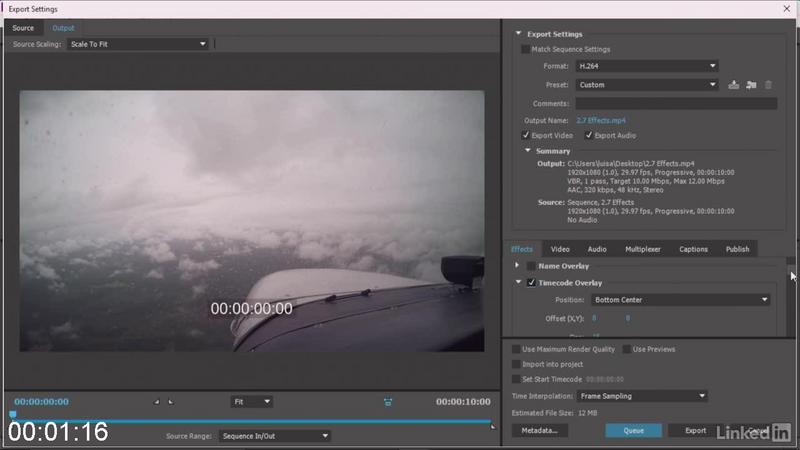
Task: Uncheck the Export Audio checkbox
Action: click(x=588, y=135)
